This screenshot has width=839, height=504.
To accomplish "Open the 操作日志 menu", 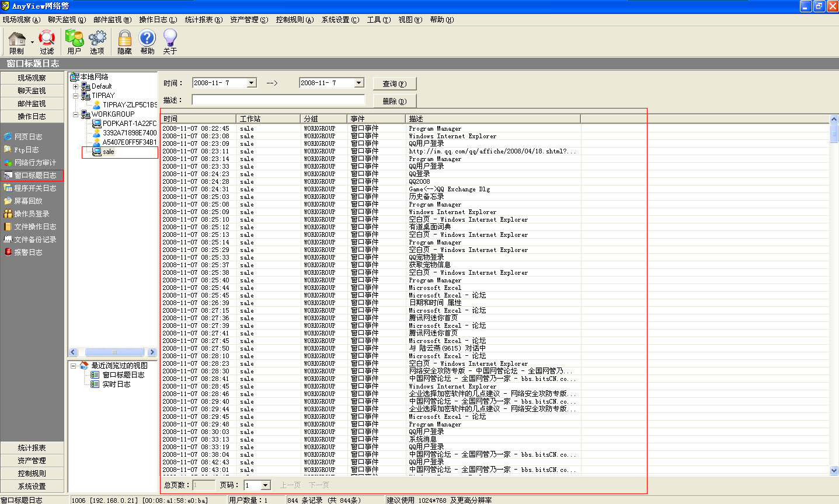I will coord(158,20).
